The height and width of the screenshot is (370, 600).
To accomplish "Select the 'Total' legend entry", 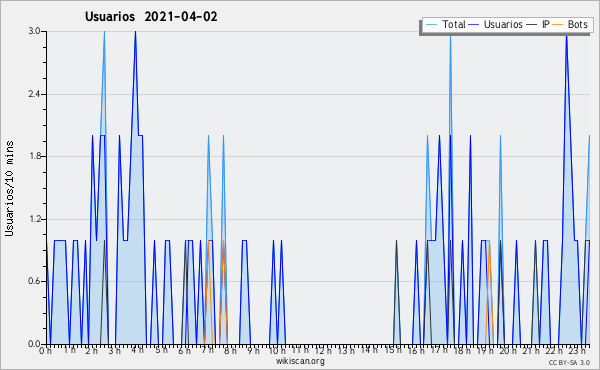I will coord(454,24).
